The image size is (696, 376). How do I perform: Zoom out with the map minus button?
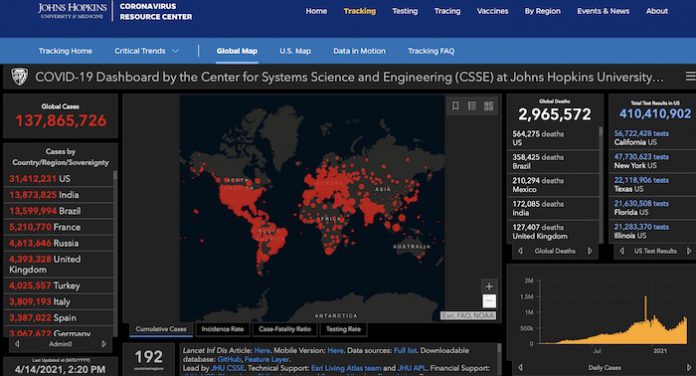489,301
